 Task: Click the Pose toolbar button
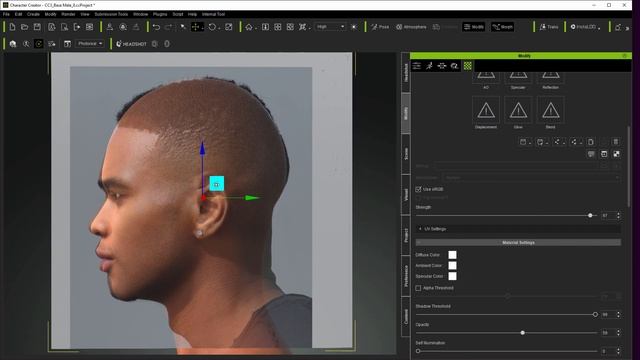(380, 27)
